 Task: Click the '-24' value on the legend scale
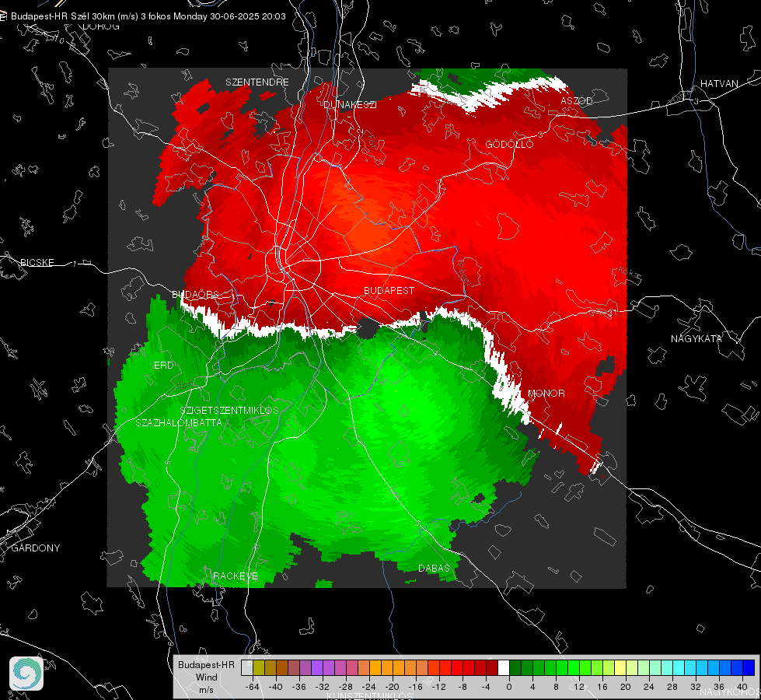369,687
